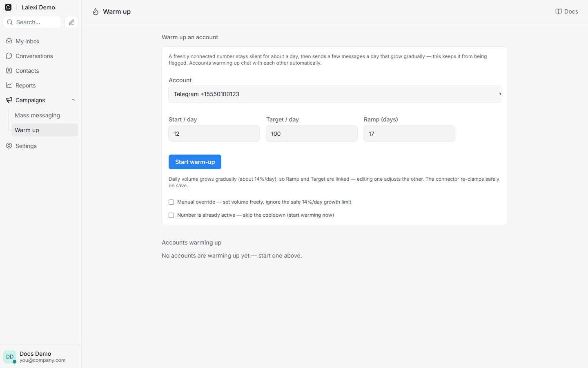This screenshot has height=368, width=588.
Task: Click the Ramp (days) input field
Action: (x=409, y=133)
